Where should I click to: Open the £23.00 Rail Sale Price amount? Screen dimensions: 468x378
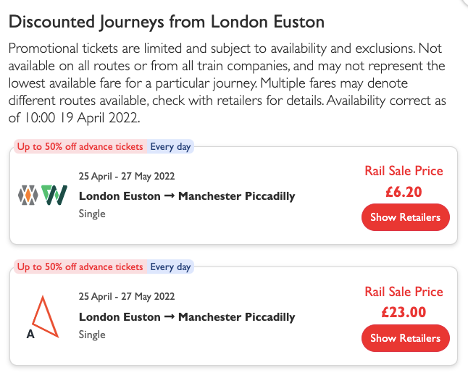[404, 312]
